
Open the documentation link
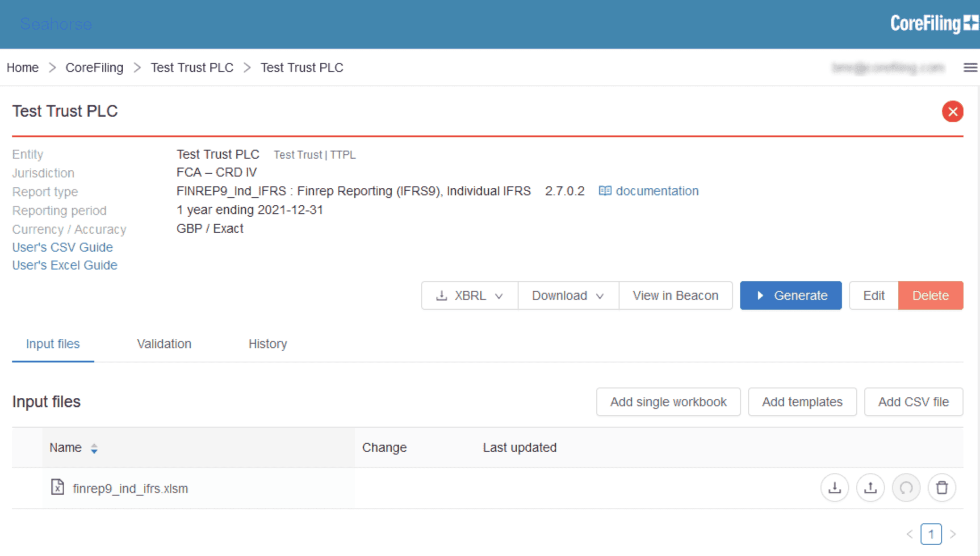click(657, 191)
